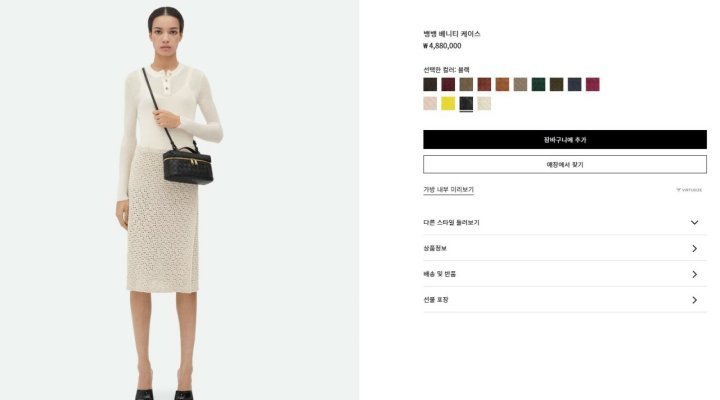Screen dimensions: 720x400
Task: Open the 가방 내부 미리보기 link
Action: click(449, 190)
